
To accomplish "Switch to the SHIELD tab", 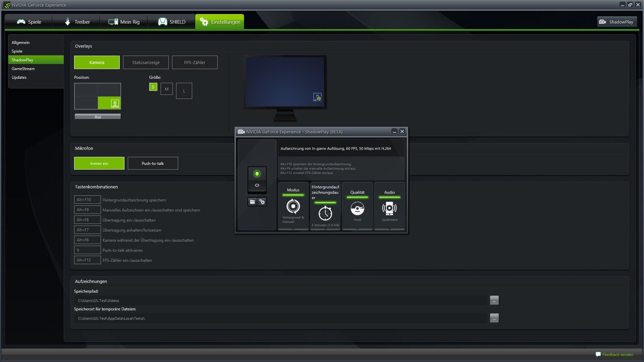I will 171,22.
